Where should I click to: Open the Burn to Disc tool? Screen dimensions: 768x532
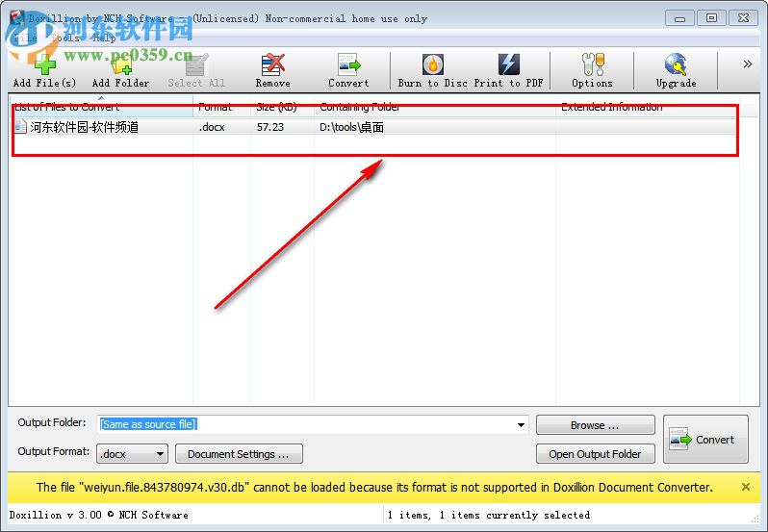tap(433, 70)
